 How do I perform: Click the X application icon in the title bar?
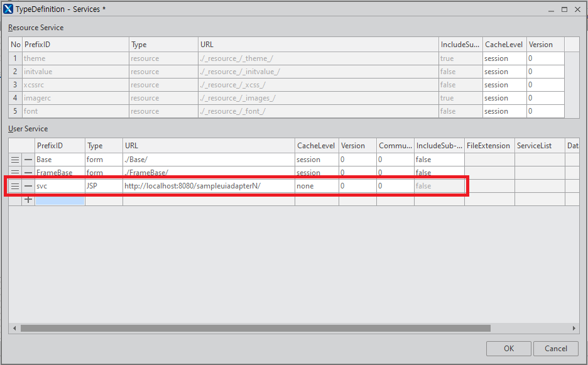(8, 9)
